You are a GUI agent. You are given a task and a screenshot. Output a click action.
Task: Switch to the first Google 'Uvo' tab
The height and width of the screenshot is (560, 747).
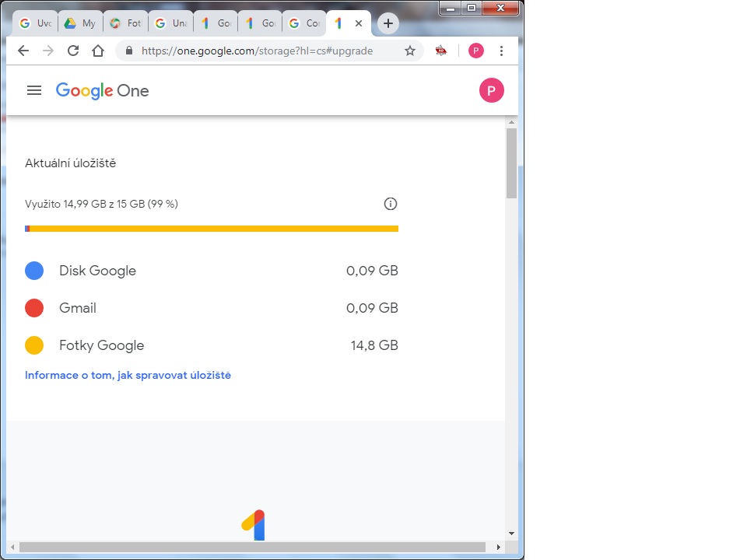pyautogui.click(x=36, y=23)
